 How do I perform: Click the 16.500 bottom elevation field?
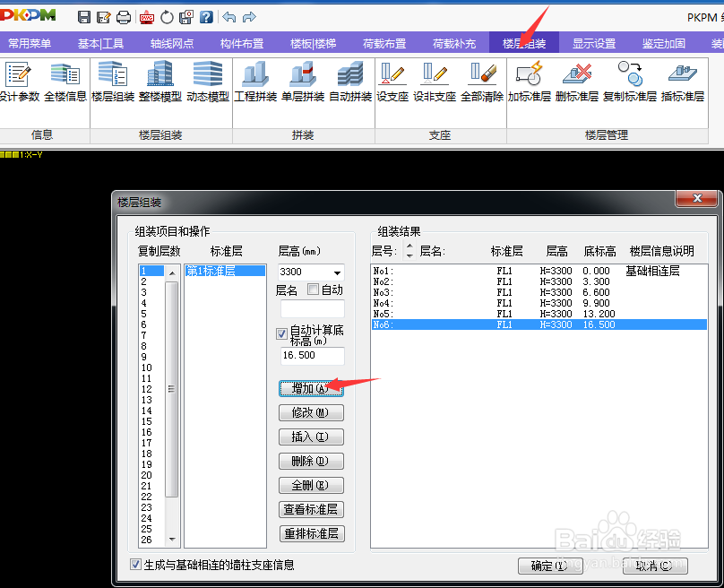click(x=313, y=356)
